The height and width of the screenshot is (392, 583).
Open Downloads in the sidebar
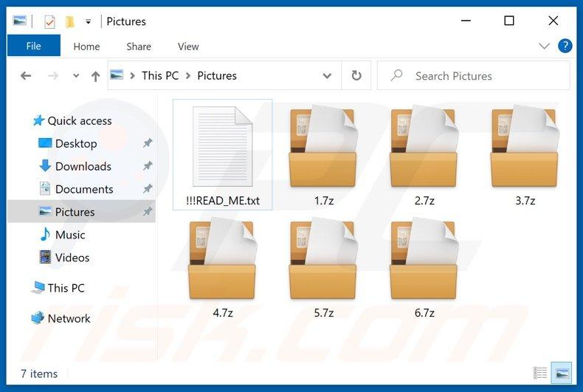point(83,166)
